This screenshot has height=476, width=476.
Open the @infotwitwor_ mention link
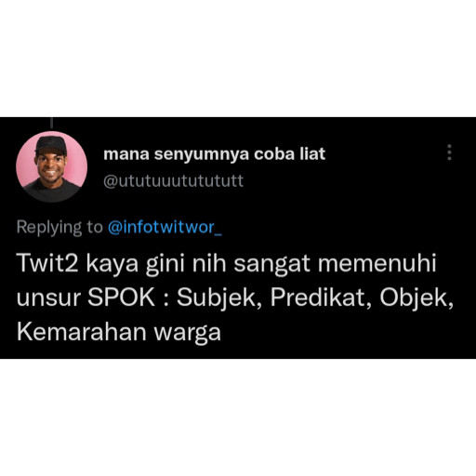click(165, 227)
